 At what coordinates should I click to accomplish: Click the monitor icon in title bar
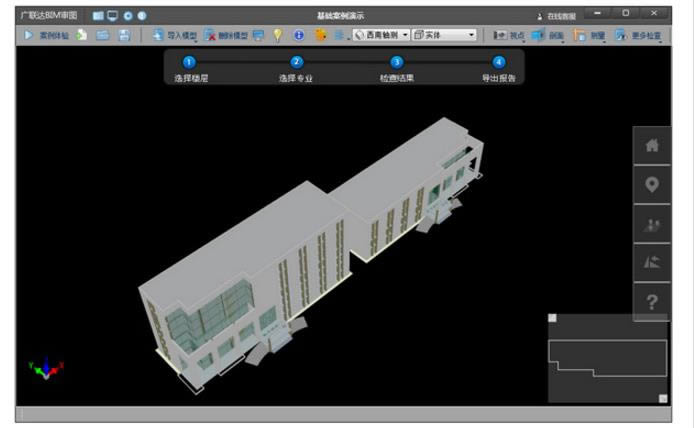112,16
